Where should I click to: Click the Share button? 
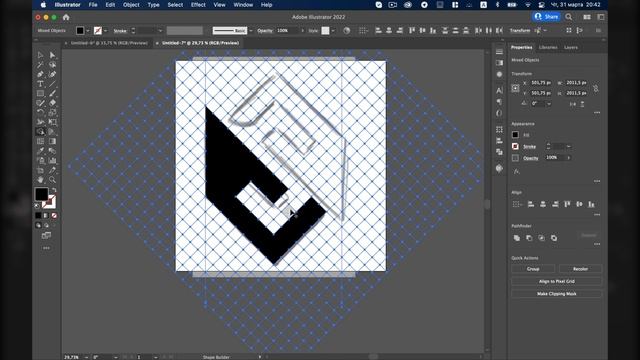click(547, 17)
